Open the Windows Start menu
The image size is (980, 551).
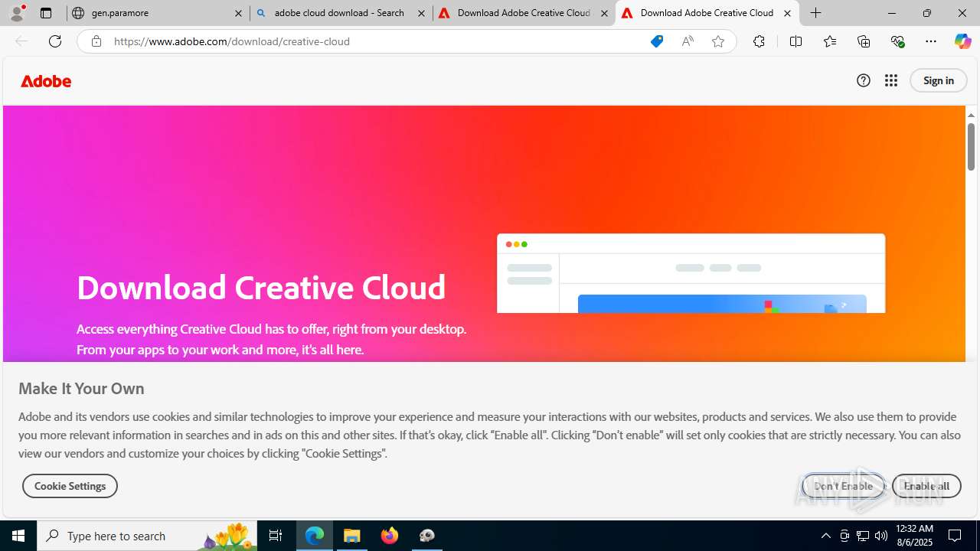click(18, 536)
